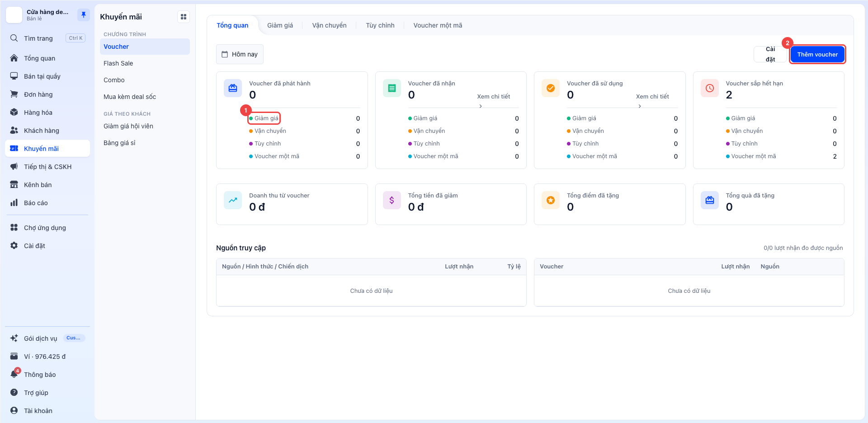Open Báo cáo chart icon

click(x=14, y=203)
